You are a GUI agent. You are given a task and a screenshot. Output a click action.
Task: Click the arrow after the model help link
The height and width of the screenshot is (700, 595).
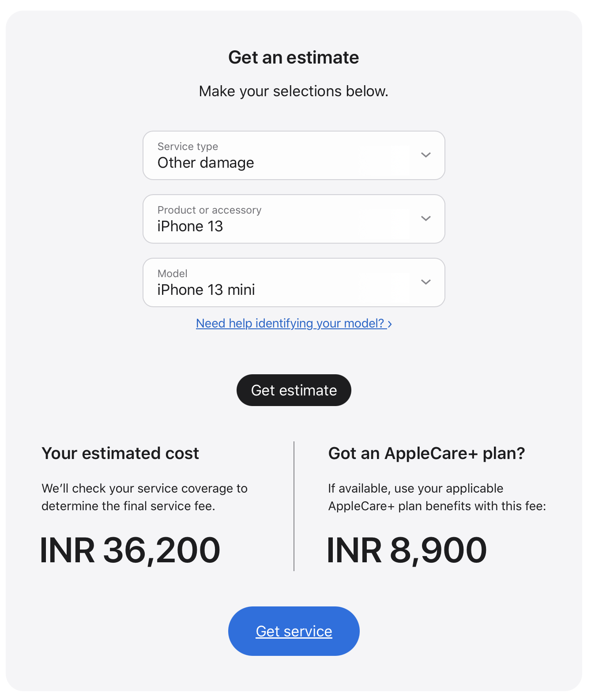(390, 324)
